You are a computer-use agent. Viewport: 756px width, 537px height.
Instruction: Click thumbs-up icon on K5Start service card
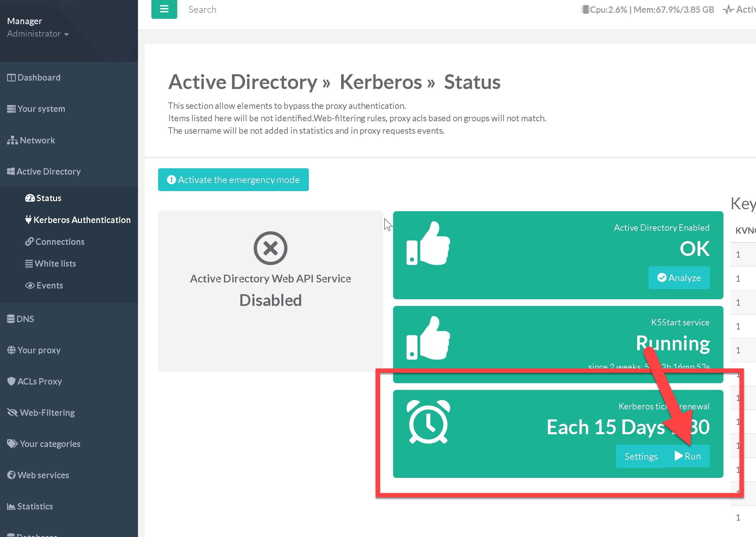tap(428, 338)
